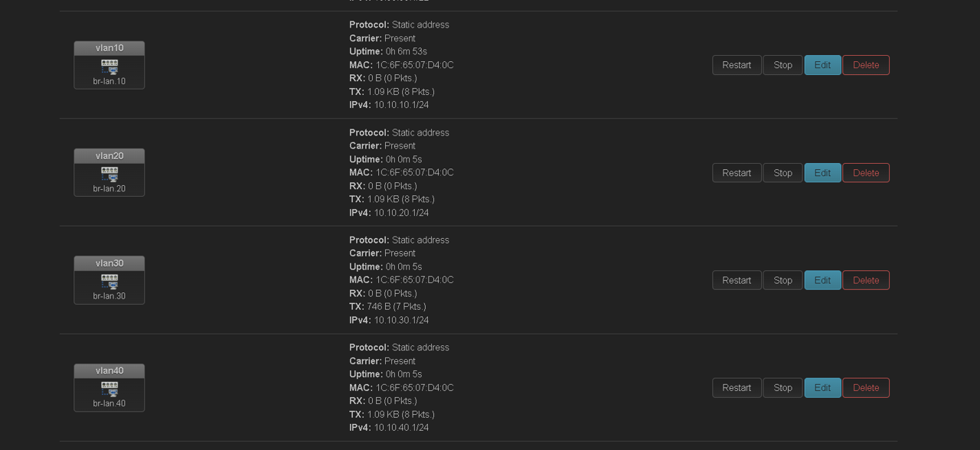This screenshot has height=450, width=980.
Task: Select the vlan40 interface name badge
Action: [x=109, y=371]
